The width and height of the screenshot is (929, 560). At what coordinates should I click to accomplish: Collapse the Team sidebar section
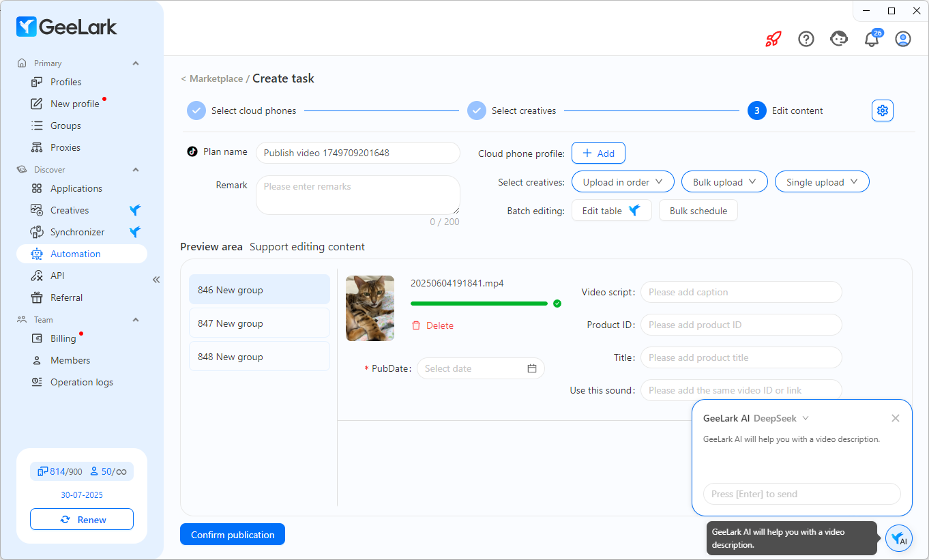click(x=136, y=320)
